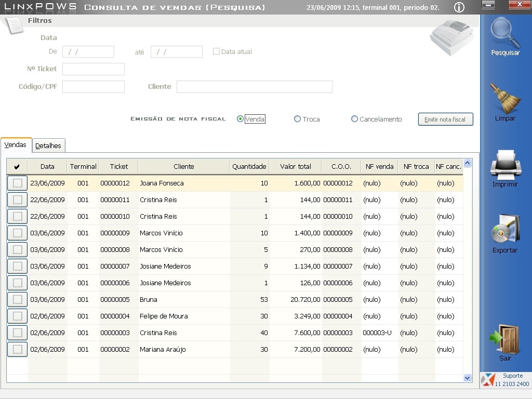
Task: Select the Vendas tab
Action: (x=16, y=145)
